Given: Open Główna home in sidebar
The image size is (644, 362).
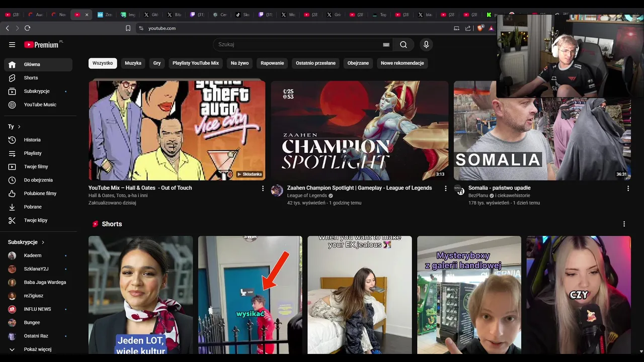Looking at the screenshot, I should [38, 64].
